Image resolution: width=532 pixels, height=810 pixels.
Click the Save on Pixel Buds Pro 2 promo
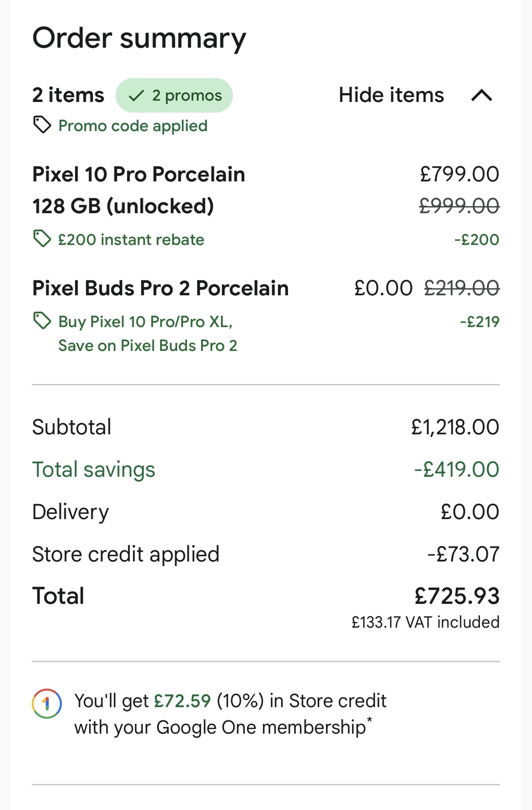tap(148, 345)
